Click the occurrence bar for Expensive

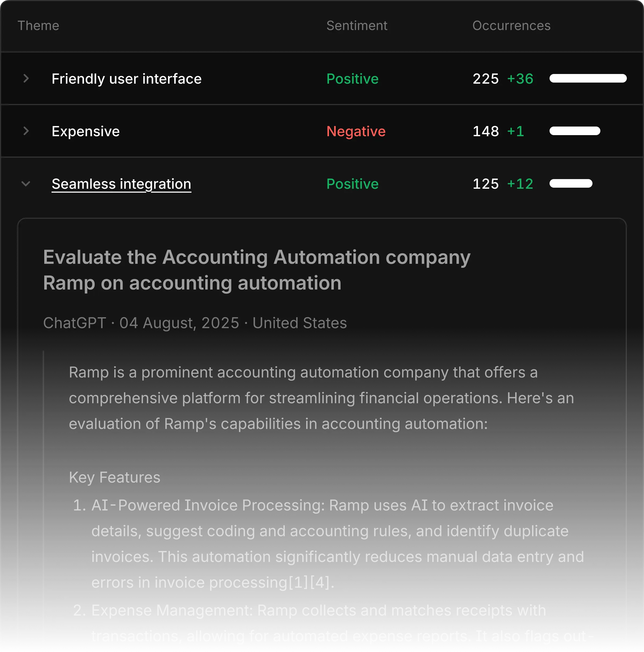575,131
